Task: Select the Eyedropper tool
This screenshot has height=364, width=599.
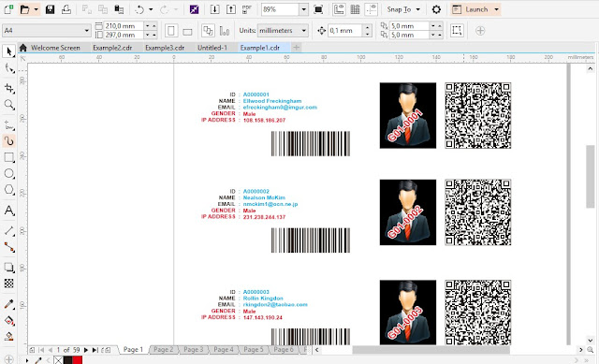Action: [x=9, y=304]
